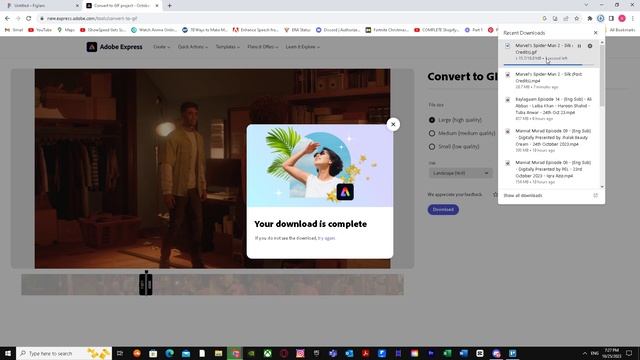Open the YouTube bookmark
The height and width of the screenshot is (360, 640).
tap(40, 30)
